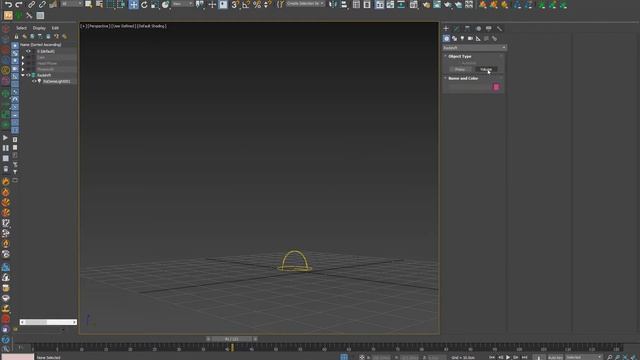
Task: Click the viewport plus label menu
Action: pyautogui.click(x=83, y=26)
